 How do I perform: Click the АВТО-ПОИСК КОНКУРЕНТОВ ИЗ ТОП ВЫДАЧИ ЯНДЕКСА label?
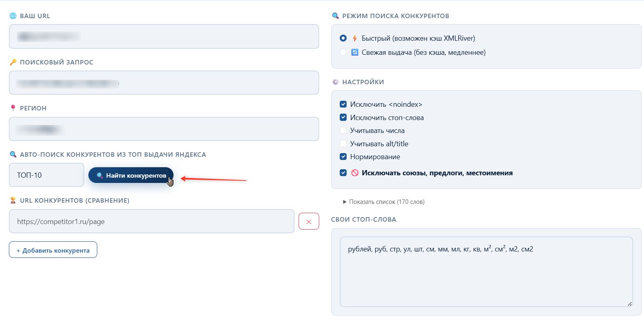[x=113, y=155]
